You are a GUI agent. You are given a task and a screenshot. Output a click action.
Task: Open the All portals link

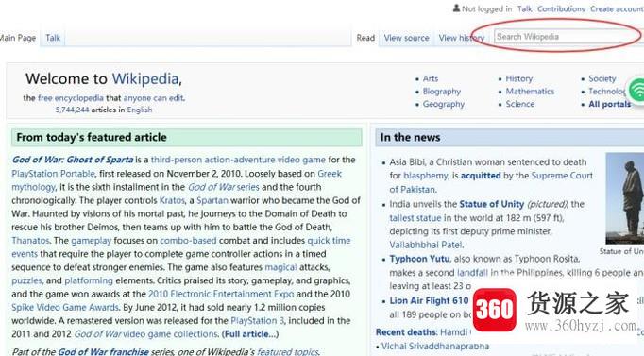[609, 104]
